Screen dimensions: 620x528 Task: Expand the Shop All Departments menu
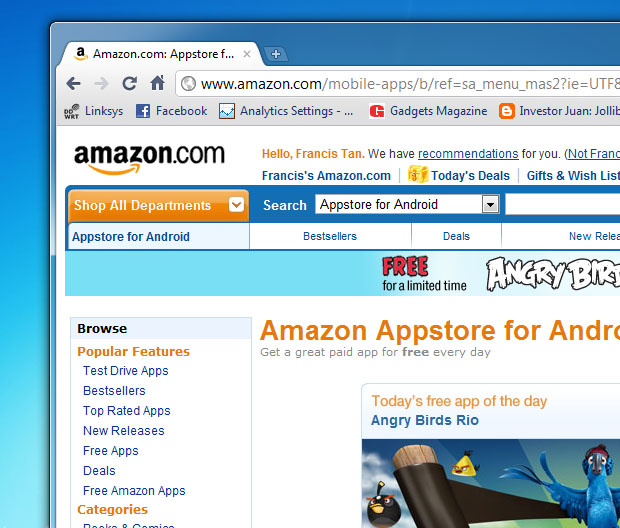tap(157, 205)
